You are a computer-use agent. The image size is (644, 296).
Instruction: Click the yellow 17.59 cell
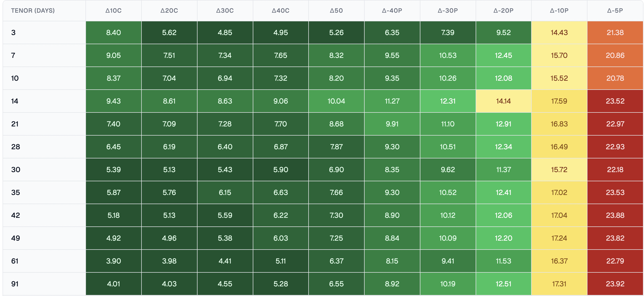point(559,101)
